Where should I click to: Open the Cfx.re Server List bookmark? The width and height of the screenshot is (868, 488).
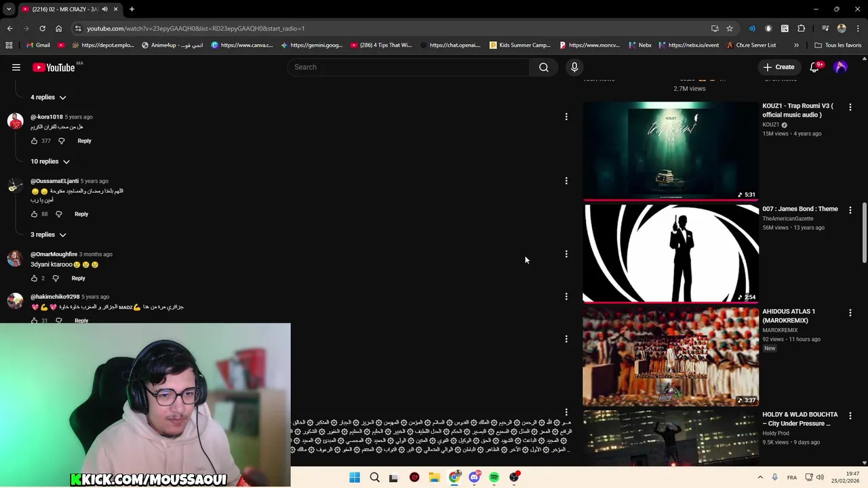(751, 45)
